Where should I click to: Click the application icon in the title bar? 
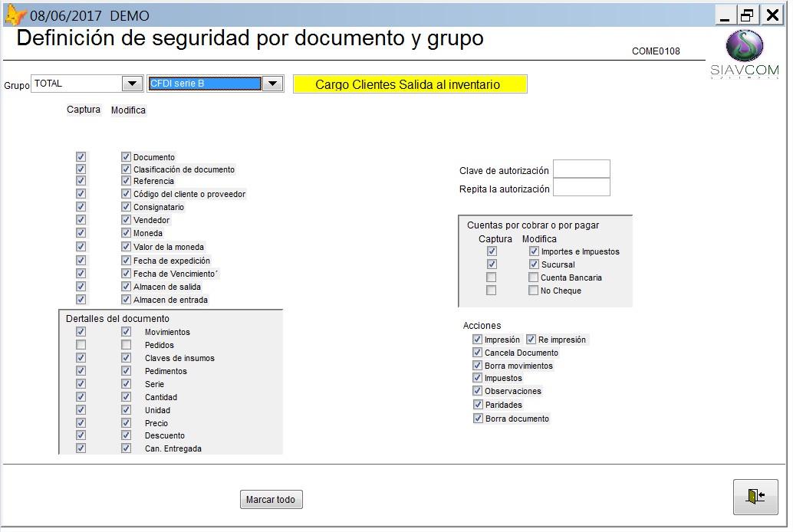click(x=15, y=15)
